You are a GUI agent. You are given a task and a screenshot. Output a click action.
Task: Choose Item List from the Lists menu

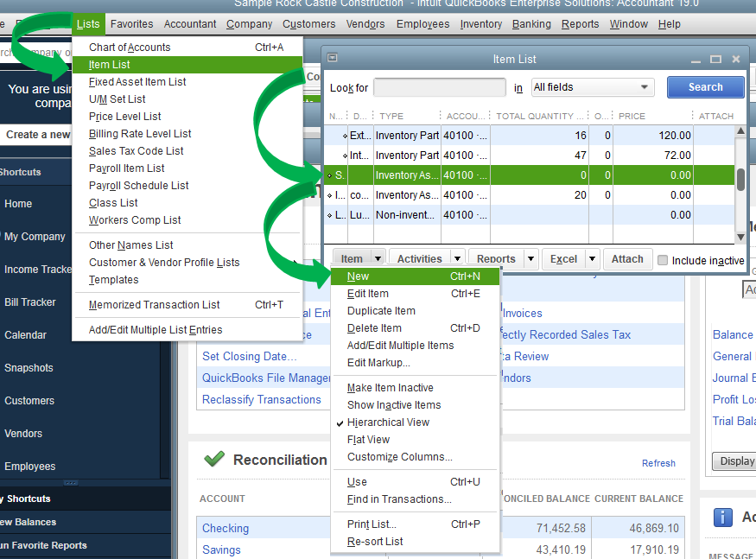tap(187, 65)
